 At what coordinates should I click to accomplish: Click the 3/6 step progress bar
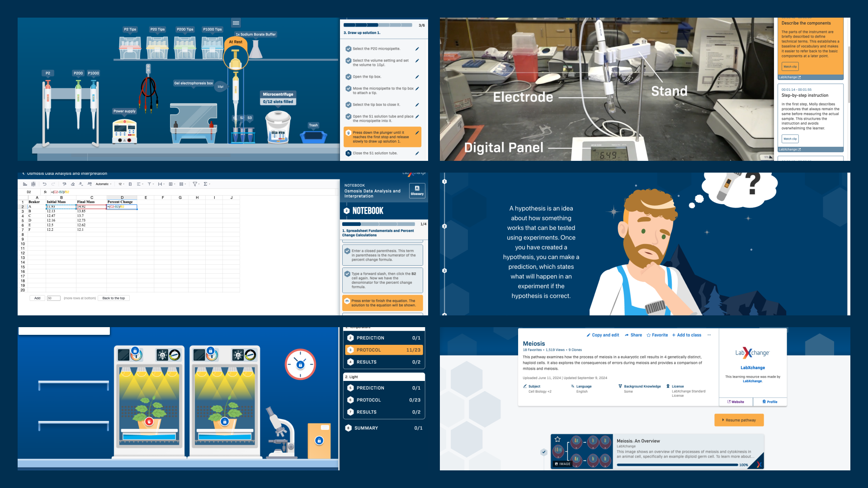click(x=377, y=25)
